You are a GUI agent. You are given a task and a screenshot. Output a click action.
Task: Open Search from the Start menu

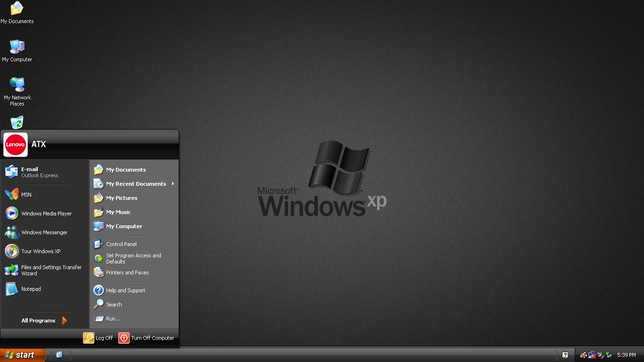(134, 304)
